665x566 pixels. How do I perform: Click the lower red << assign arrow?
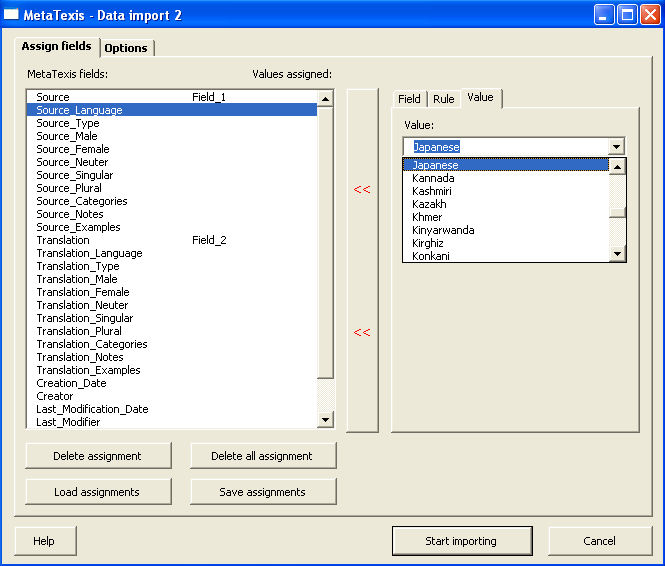click(x=362, y=332)
